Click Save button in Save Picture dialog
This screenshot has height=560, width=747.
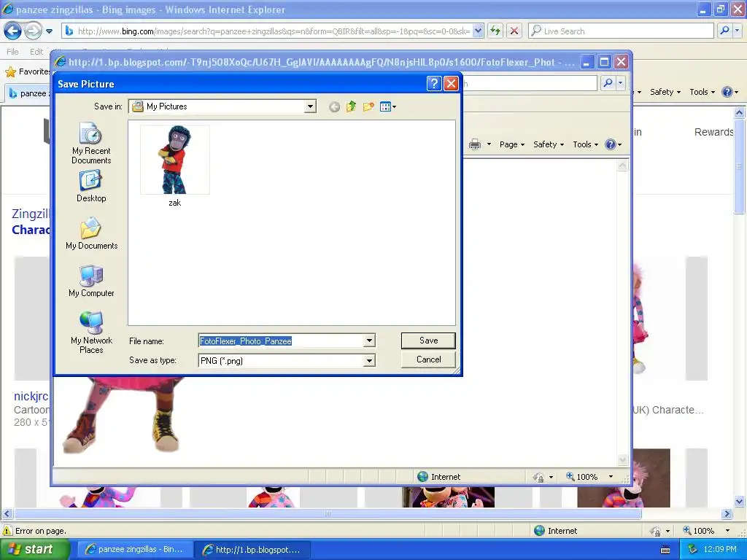pyautogui.click(x=428, y=341)
